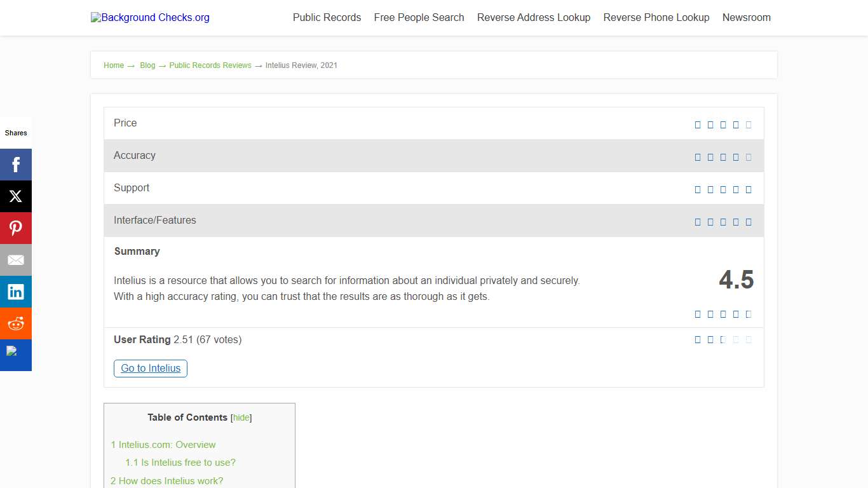The height and width of the screenshot is (488, 868).
Task: Share page on LinkedIn
Action: (x=16, y=292)
